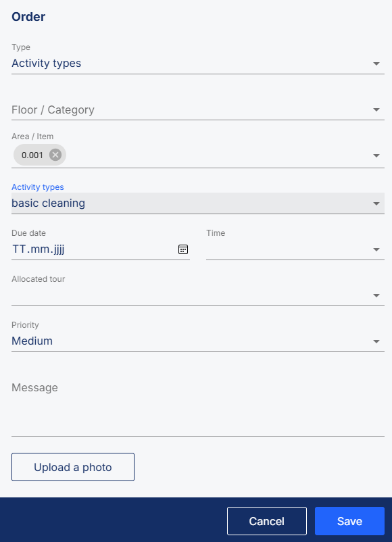Image resolution: width=392 pixels, height=542 pixels.
Task: Expand the Area / Item dropdown arrow
Action: tap(376, 155)
